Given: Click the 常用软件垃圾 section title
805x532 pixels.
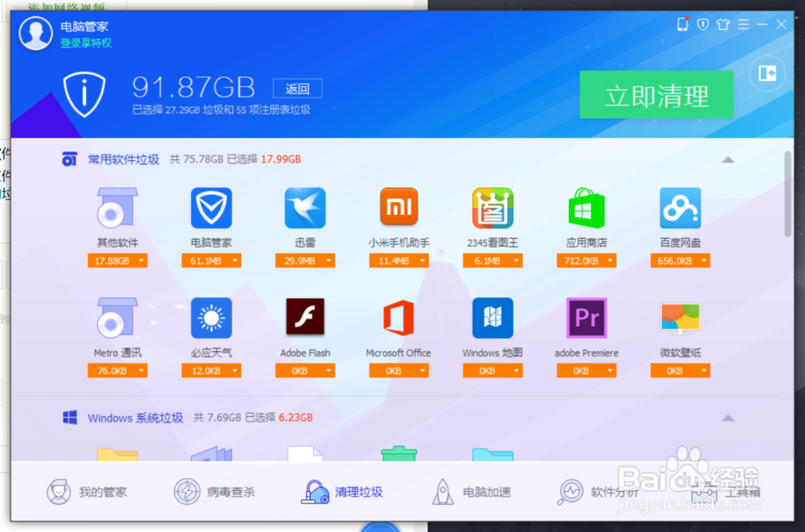Looking at the screenshot, I should pyautogui.click(x=123, y=159).
